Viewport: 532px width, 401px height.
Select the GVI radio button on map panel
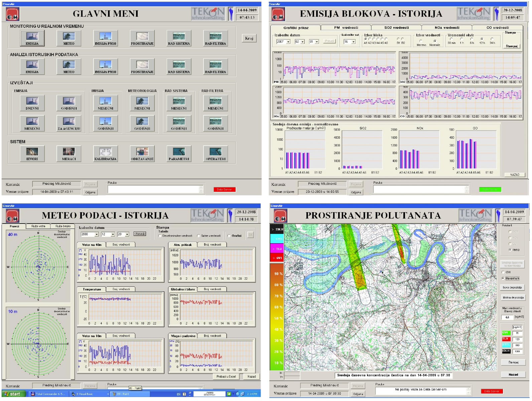[x=503, y=272]
